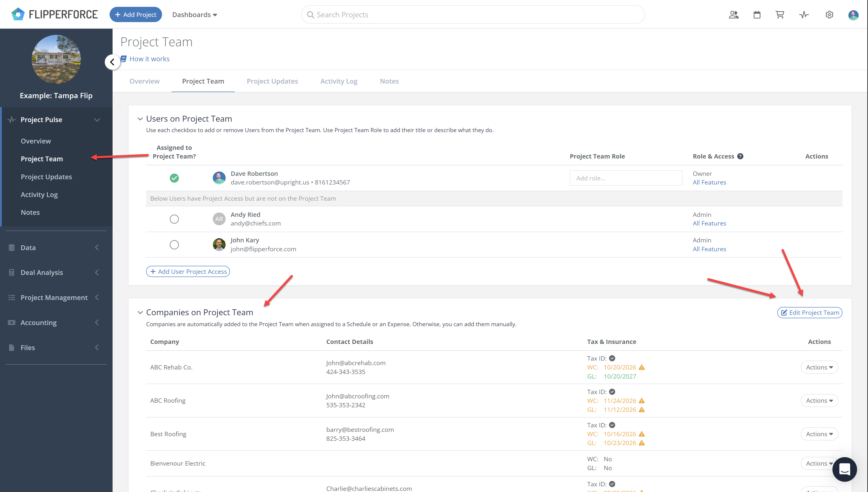Open Actions dropdown for ABC Roofing
The width and height of the screenshot is (868, 492).
tap(819, 400)
